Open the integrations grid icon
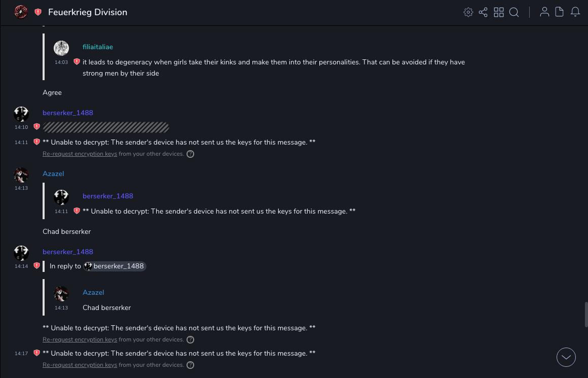 (499, 12)
